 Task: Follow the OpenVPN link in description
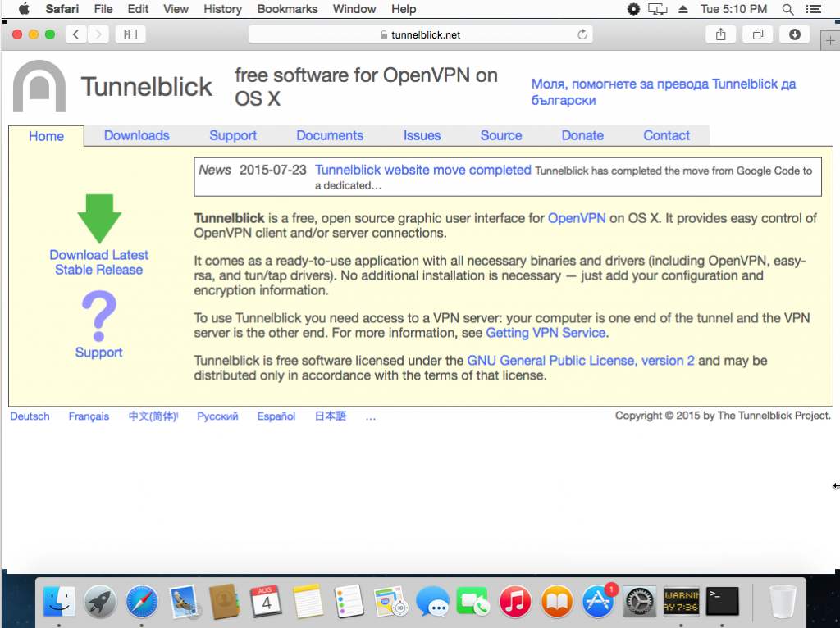point(577,218)
